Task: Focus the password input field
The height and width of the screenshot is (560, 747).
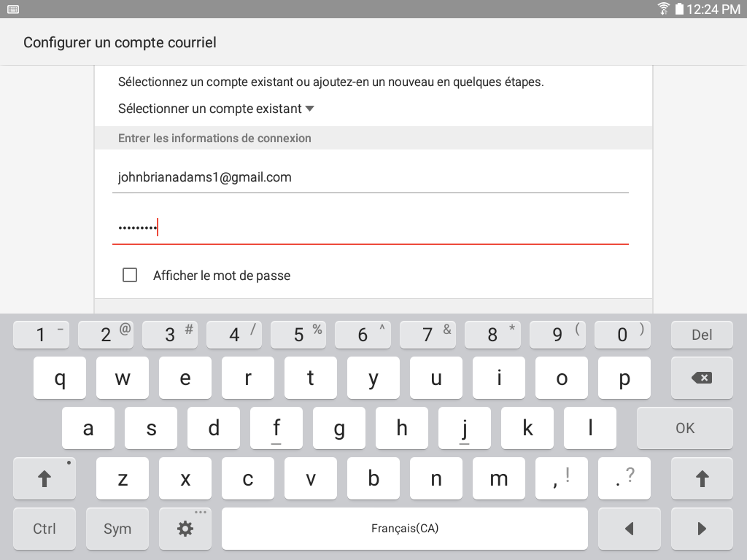Action: 371,227
